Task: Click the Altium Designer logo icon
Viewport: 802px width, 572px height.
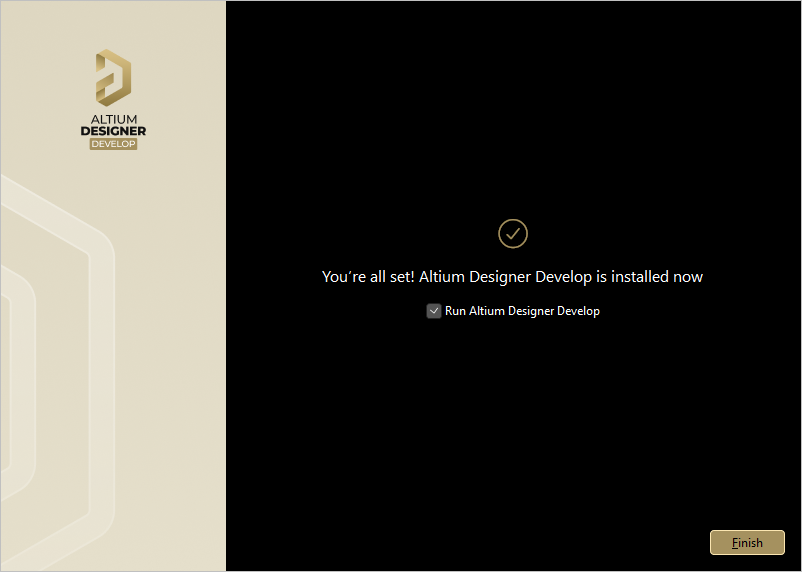Action: pyautogui.click(x=113, y=78)
